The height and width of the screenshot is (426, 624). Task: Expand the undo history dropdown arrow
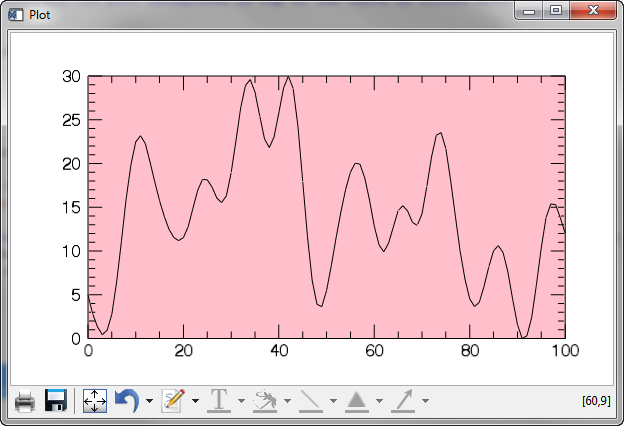coord(149,402)
